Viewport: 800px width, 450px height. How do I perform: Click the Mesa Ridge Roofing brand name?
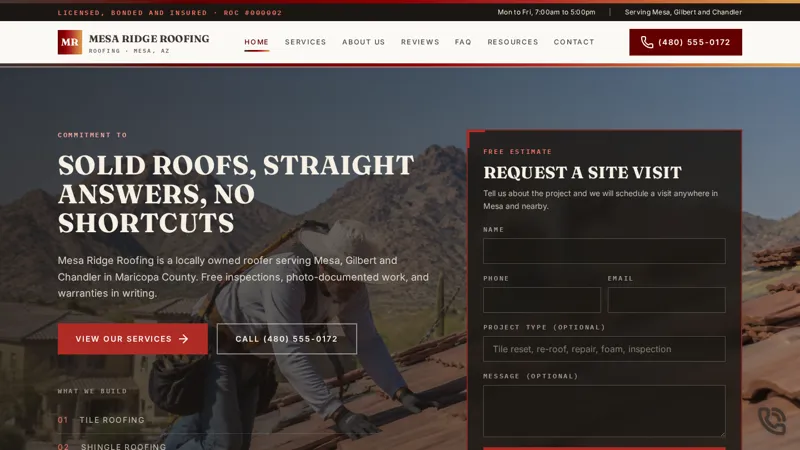149,39
